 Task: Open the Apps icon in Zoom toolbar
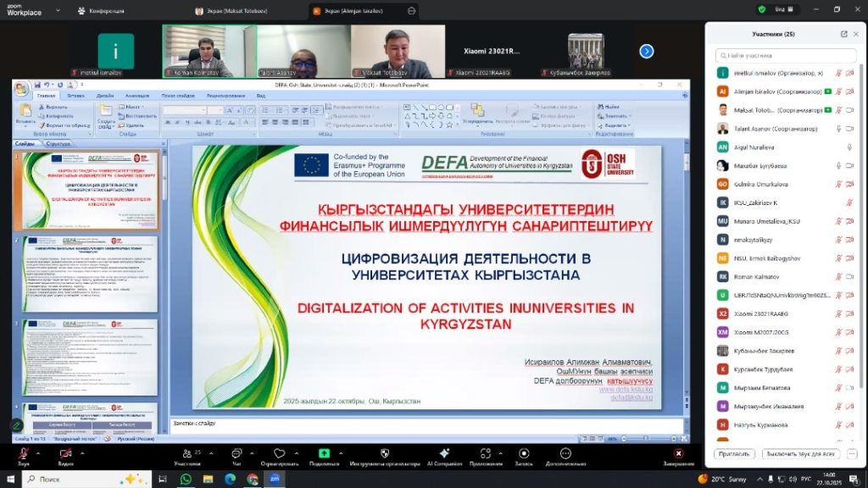click(x=486, y=455)
